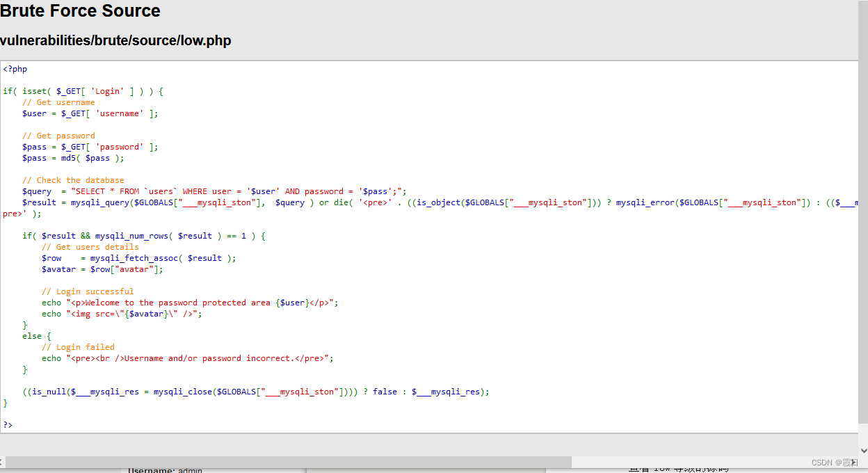The image size is (868, 473).
Task: Click the mysqli_fetch_assoc line
Action: click(139, 258)
